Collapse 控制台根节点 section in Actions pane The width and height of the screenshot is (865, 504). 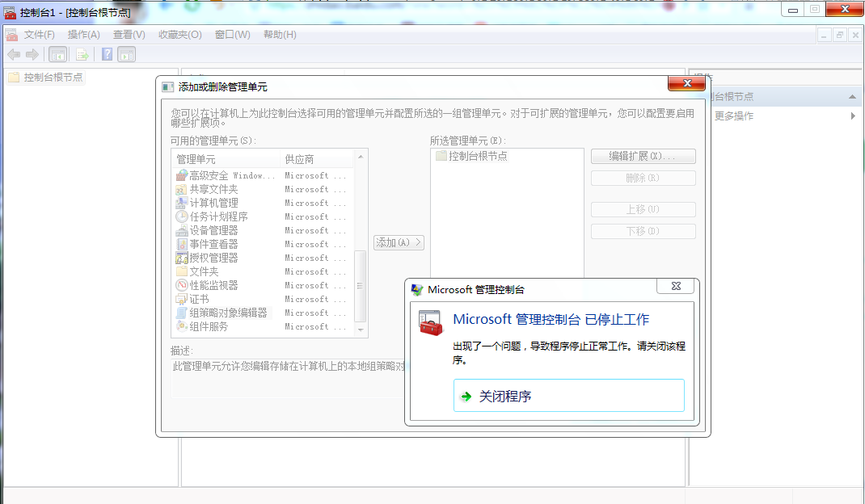tap(852, 96)
